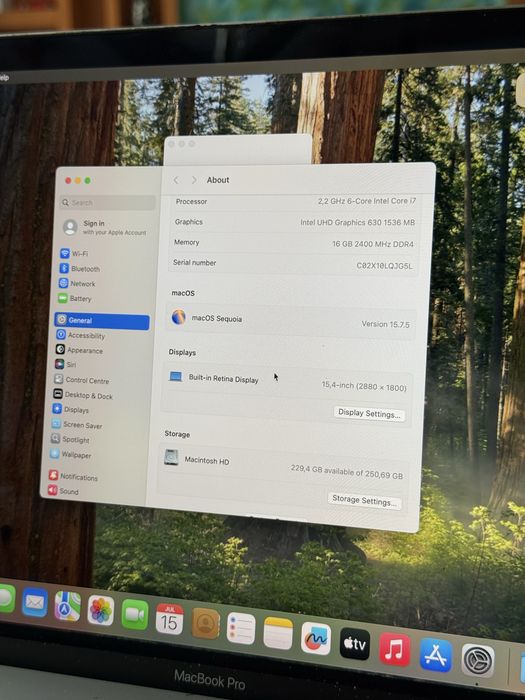Open Appearance settings icon
Image resolution: width=525 pixels, height=700 pixels.
pyautogui.click(x=60, y=349)
